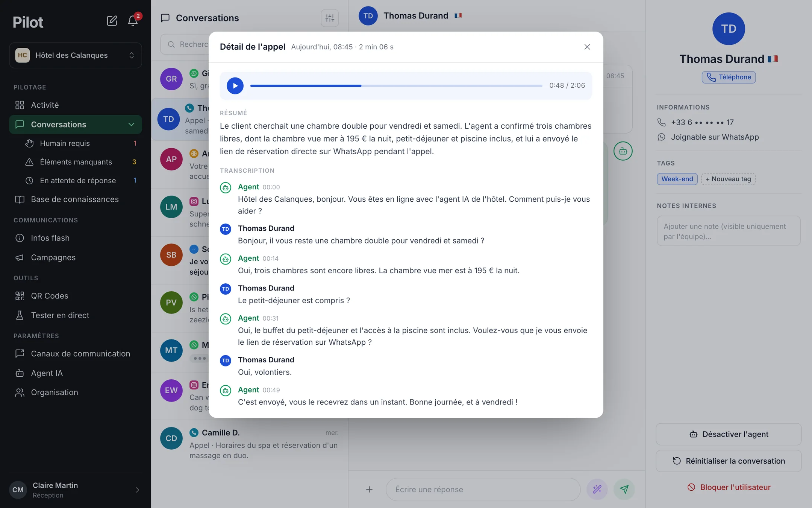Select the GR avatar conversation
The height and width of the screenshot is (508, 812).
click(x=171, y=79)
